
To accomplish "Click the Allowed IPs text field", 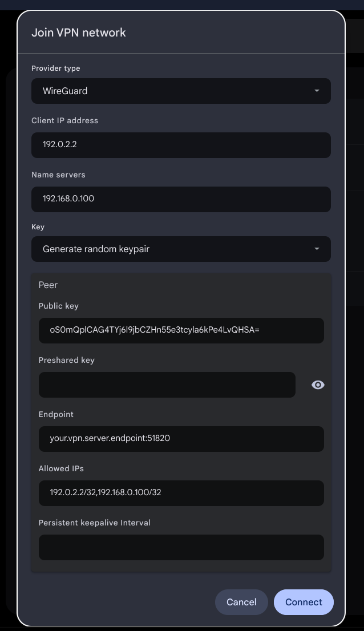I will pos(181,493).
